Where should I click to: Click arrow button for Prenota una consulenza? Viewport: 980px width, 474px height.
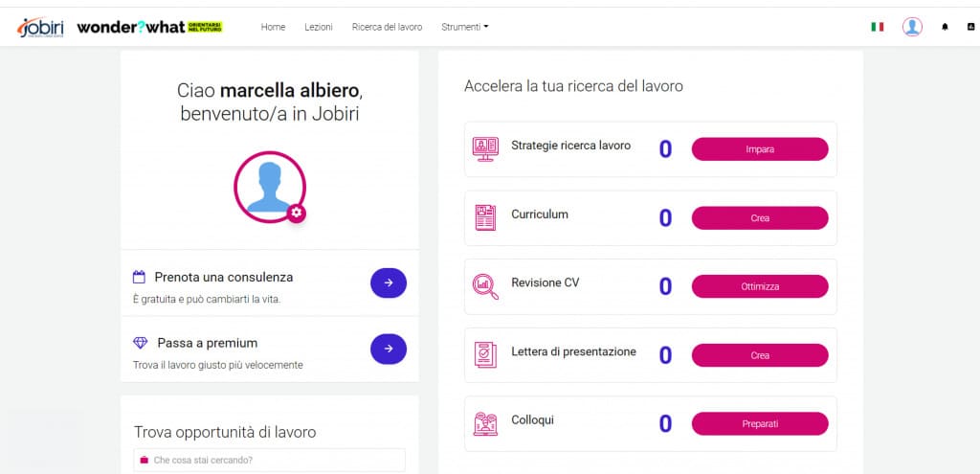point(389,282)
